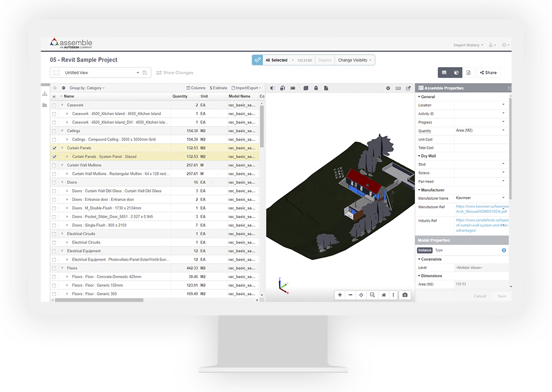Image resolution: width=552 pixels, height=392 pixels.
Task: Click the solid shaded cube icon
Action: tap(306, 88)
